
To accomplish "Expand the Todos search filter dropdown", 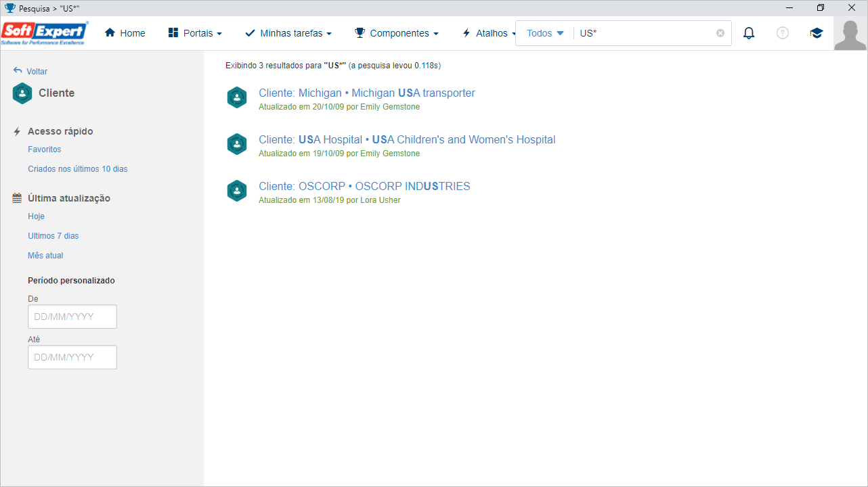I will coord(545,33).
